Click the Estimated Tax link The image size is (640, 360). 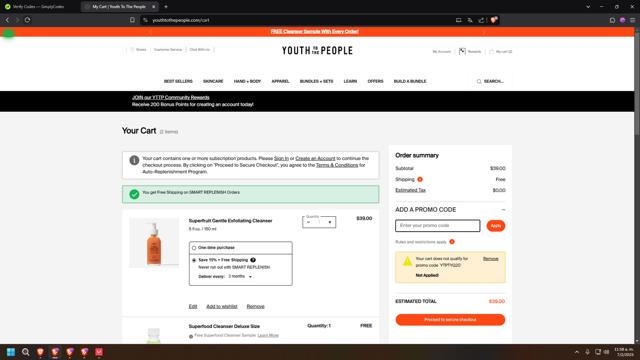coord(410,190)
